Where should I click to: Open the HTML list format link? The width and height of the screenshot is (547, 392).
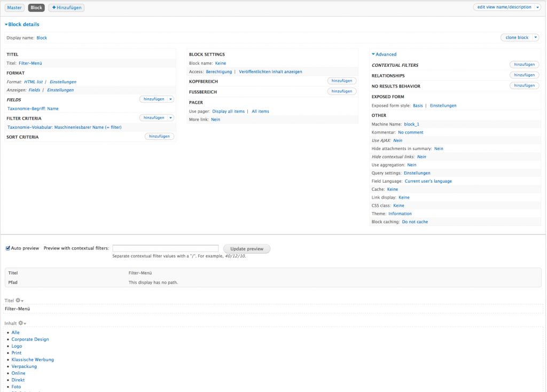(x=33, y=82)
